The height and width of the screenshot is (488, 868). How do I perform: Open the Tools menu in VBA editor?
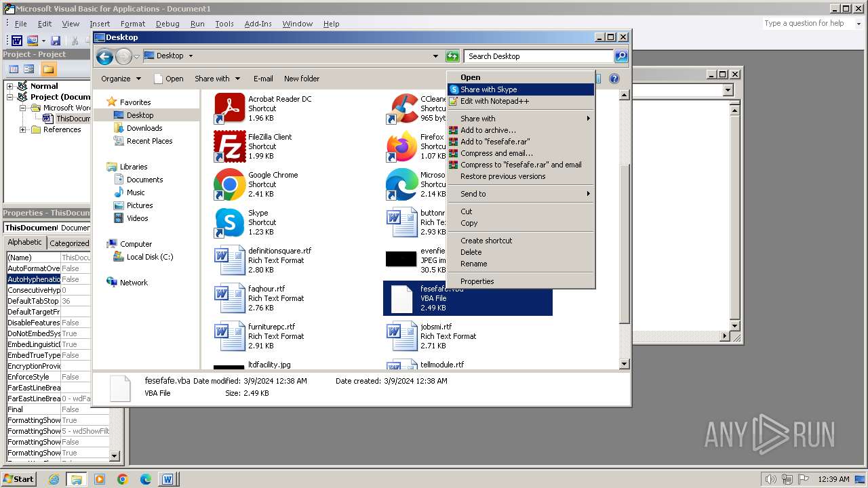coord(224,24)
